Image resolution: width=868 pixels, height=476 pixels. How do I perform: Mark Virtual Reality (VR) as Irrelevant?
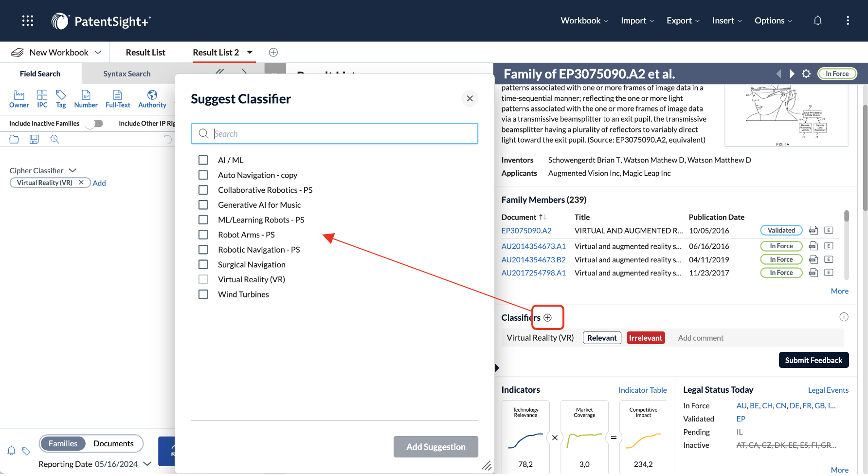[646, 338]
